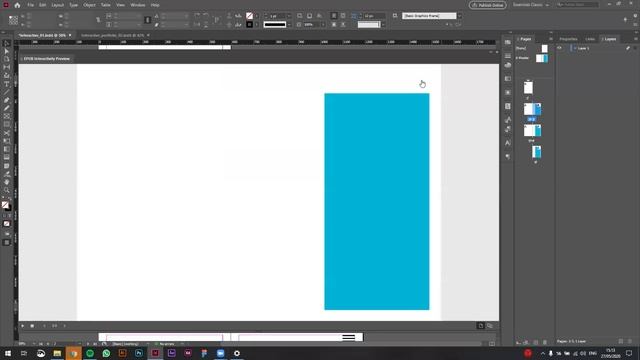
Task: Switch to the Properties panel tab
Action: 568,39
